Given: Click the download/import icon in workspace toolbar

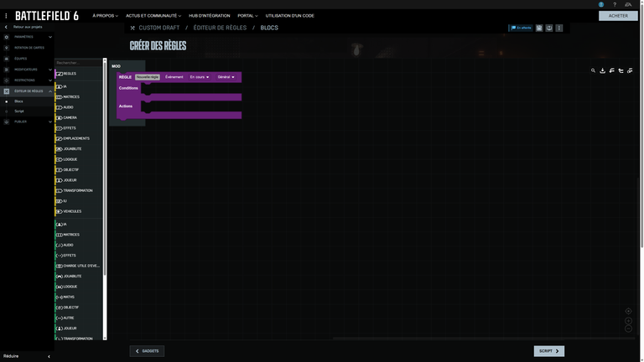Looking at the screenshot, I should [x=602, y=70].
